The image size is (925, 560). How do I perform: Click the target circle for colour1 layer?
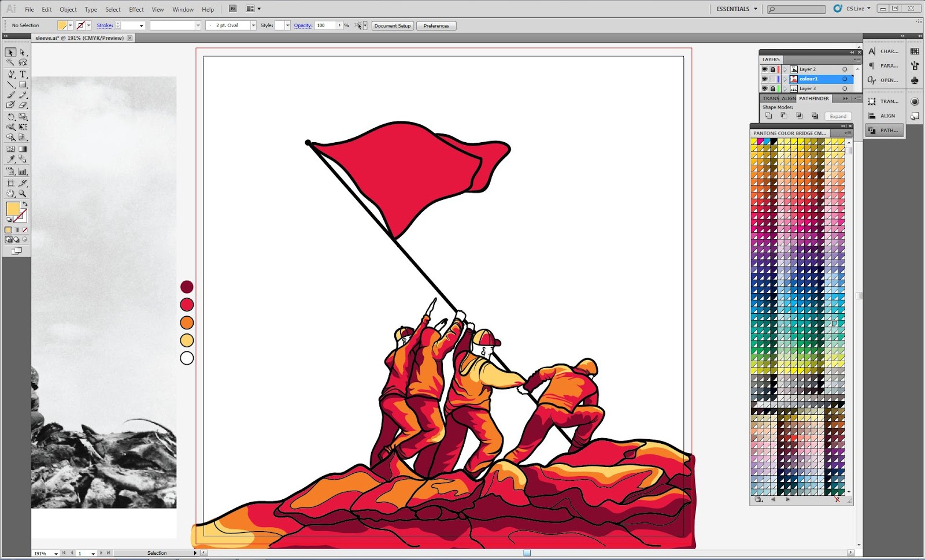[x=845, y=79]
